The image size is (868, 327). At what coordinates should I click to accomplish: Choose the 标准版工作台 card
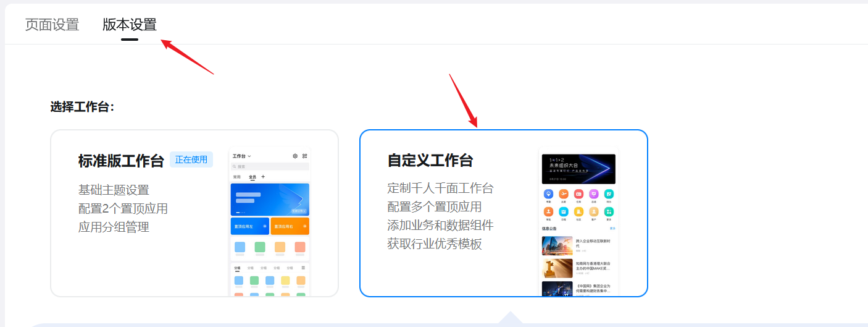pos(194,213)
